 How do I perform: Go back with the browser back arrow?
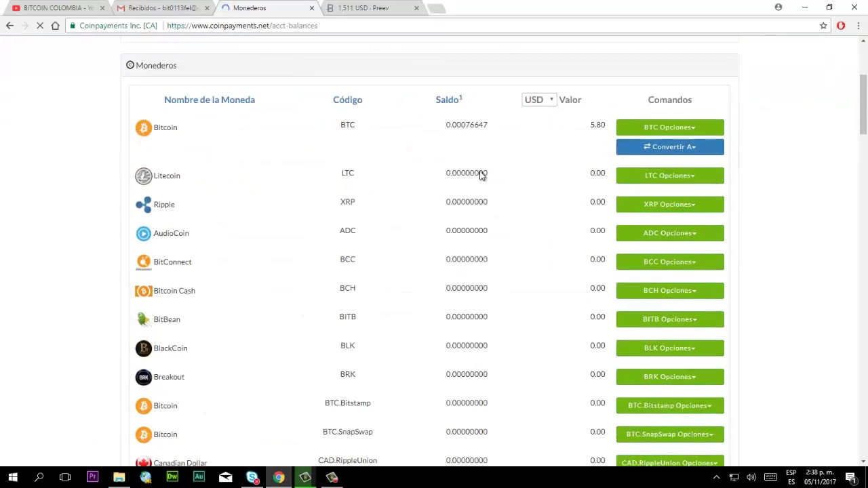(x=9, y=26)
